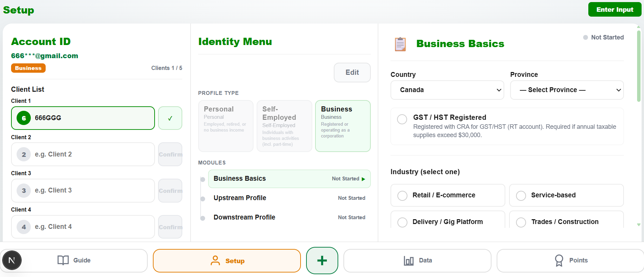
Task: Click the Edit button in Identity Menu
Action: (352, 72)
